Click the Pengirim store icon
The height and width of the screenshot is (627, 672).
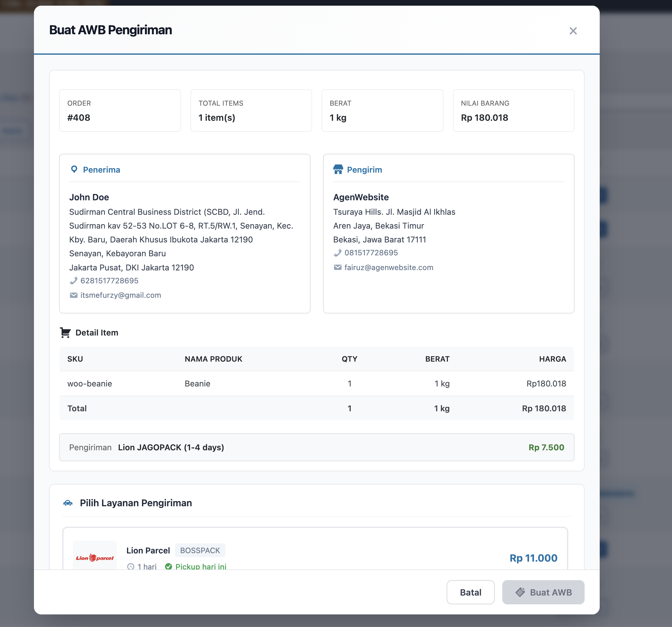click(x=338, y=169)
